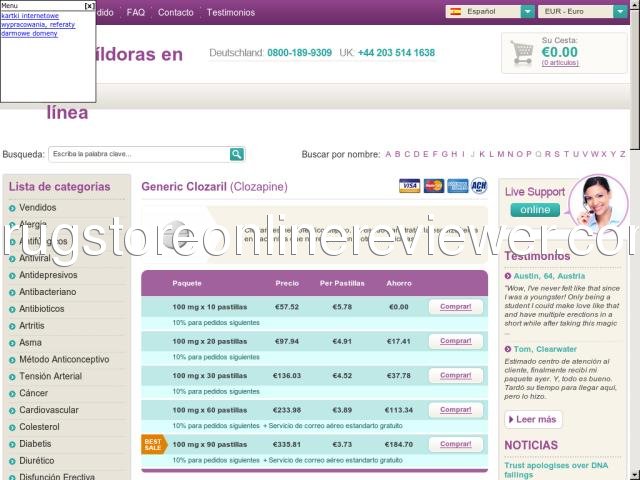The height and width of the screenshot is (480, 640).
Task: Open the Cardiovascular category
Action: pyautogui.click(x=49, y=410)
